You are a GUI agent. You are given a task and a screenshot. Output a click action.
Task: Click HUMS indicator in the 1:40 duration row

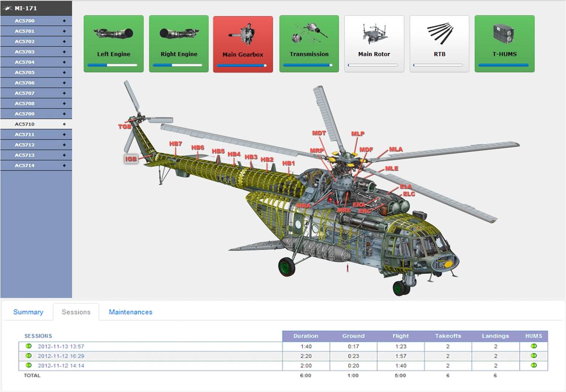tap(534, 346)
